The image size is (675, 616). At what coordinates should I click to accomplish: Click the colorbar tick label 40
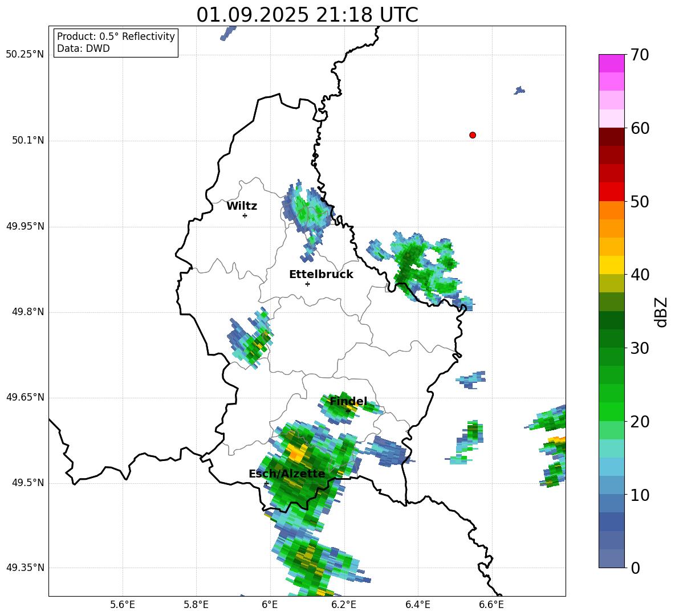click(640, 275)
